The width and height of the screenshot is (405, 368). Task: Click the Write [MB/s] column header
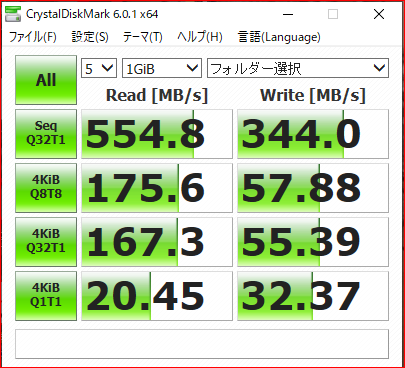[x=313, y=95]
